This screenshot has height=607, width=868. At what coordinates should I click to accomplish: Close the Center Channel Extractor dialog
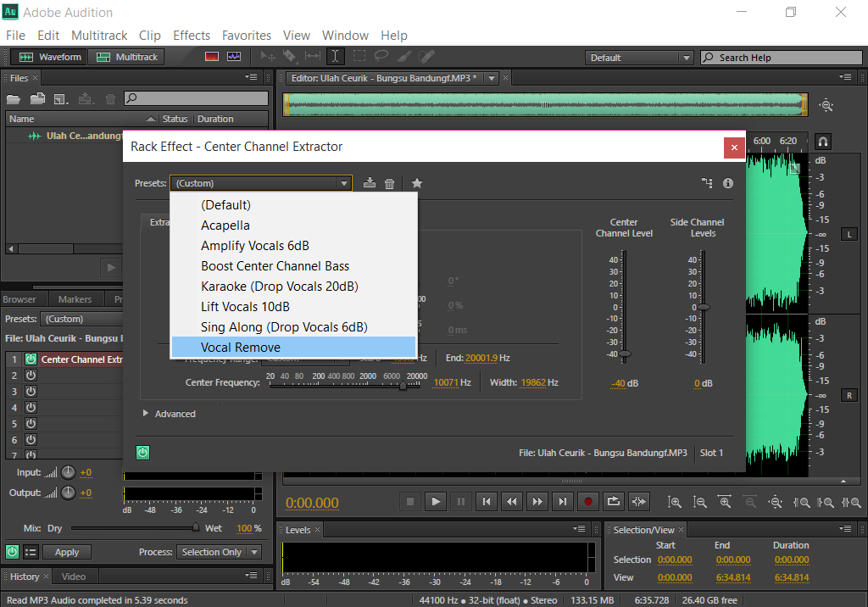pyautogui.click(x=734, y=148)
